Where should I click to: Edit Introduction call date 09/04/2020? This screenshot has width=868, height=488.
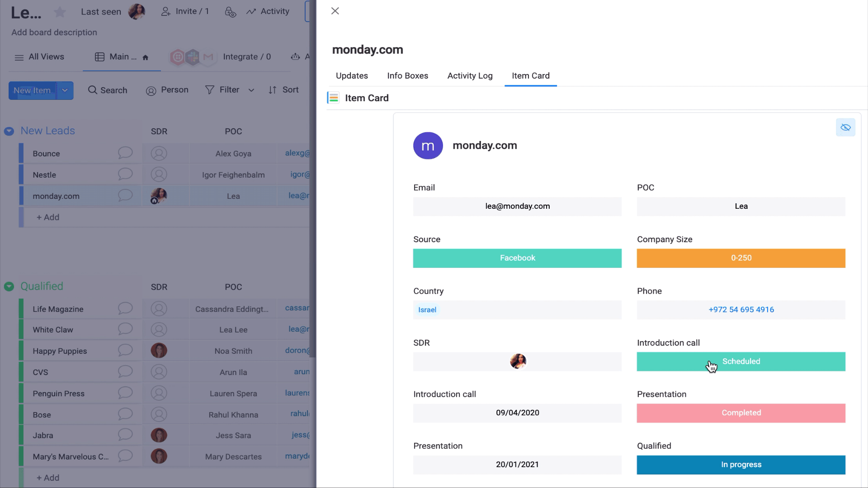point(517,413)
